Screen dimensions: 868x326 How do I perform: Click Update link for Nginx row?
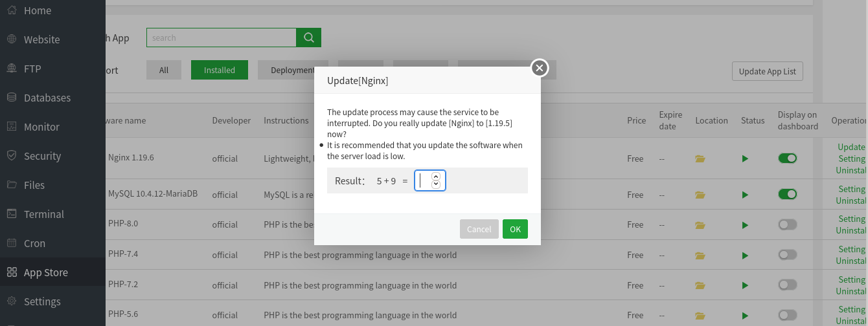point(851,147)
